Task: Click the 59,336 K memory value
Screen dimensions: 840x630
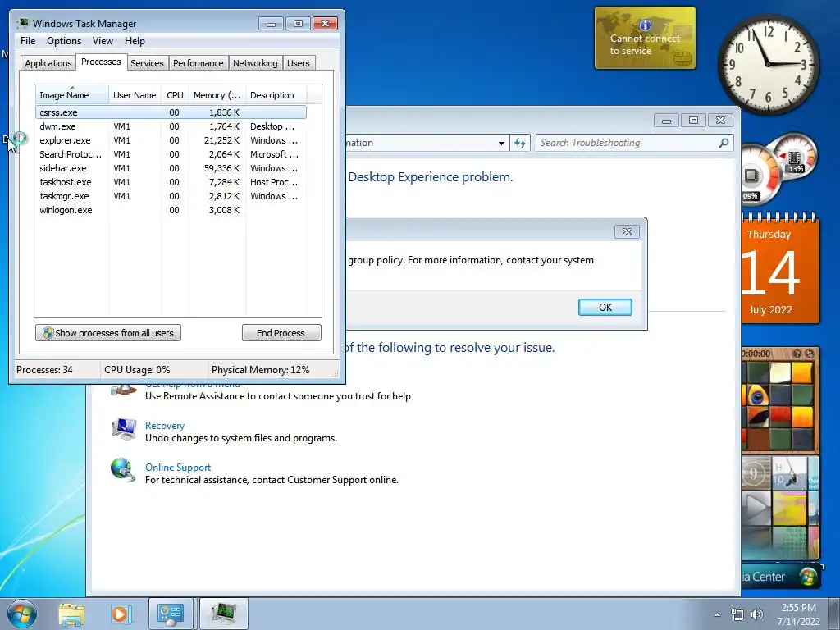Action: [x=221, y=168]
